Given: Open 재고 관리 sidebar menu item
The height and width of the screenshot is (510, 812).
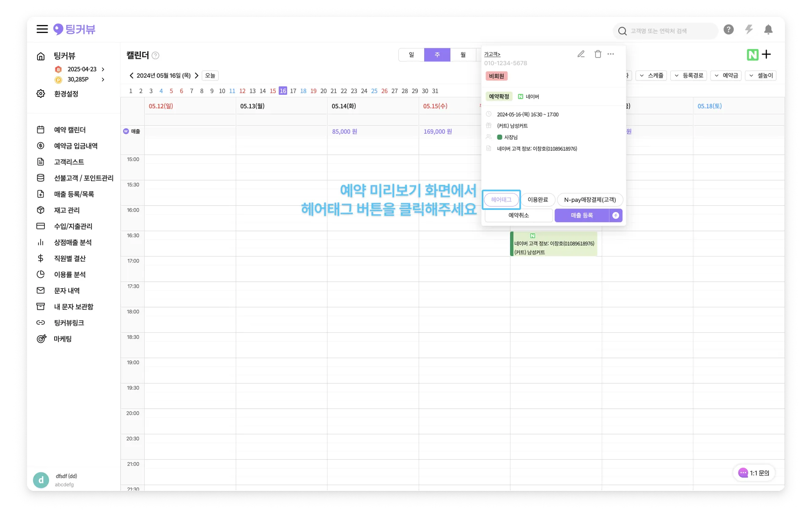Looking at the screenshot, I should [x=67, y=210].
